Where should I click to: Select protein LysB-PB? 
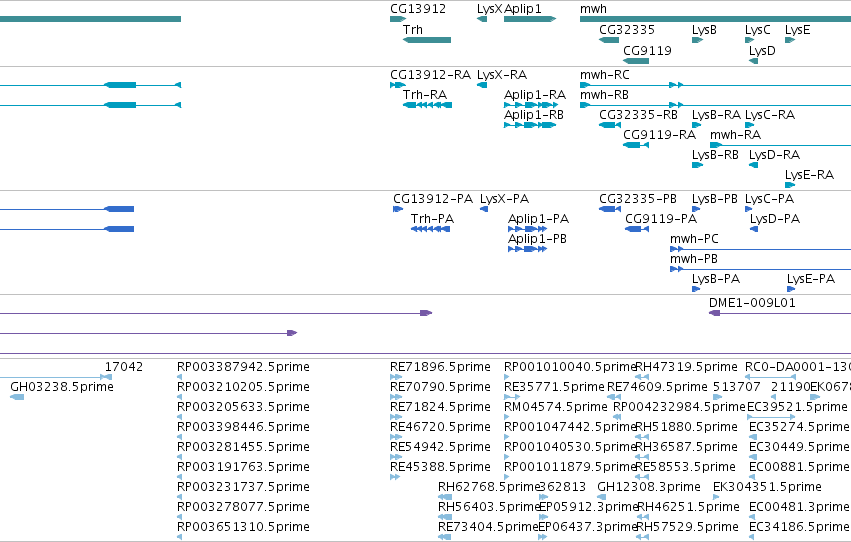pos(715,199)
